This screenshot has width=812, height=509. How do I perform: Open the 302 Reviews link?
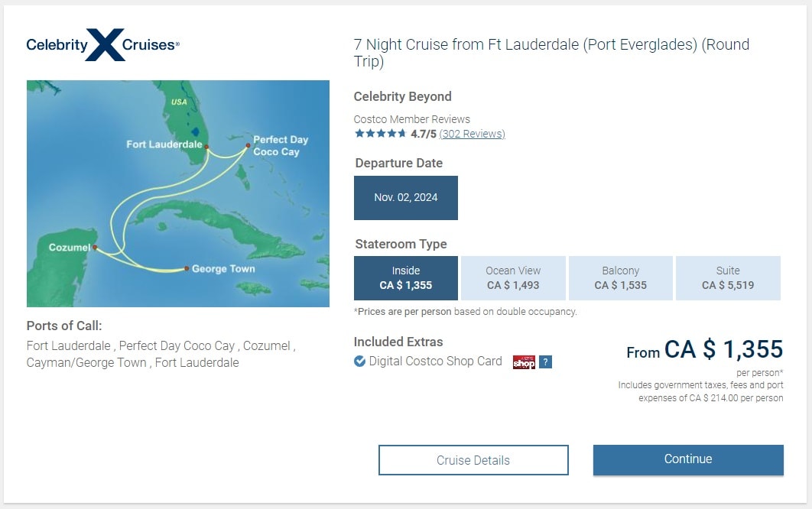[x=472, y=134]
